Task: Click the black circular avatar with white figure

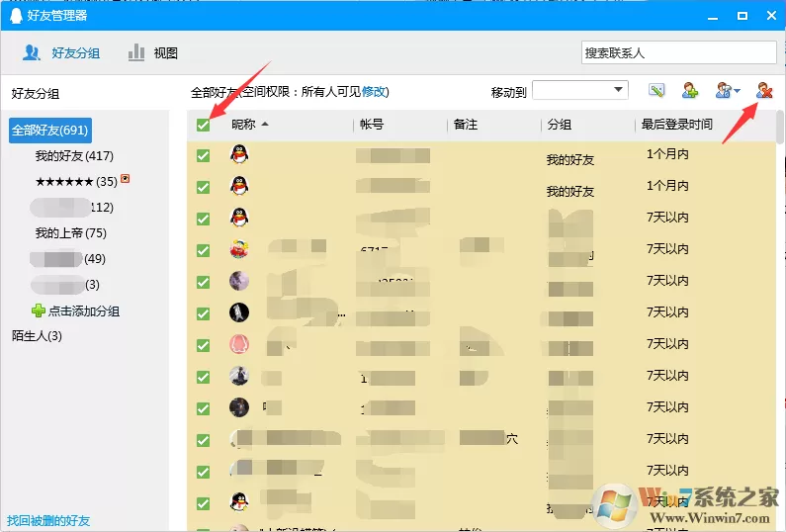Action: pyautogui.click(x=239, y=312)
